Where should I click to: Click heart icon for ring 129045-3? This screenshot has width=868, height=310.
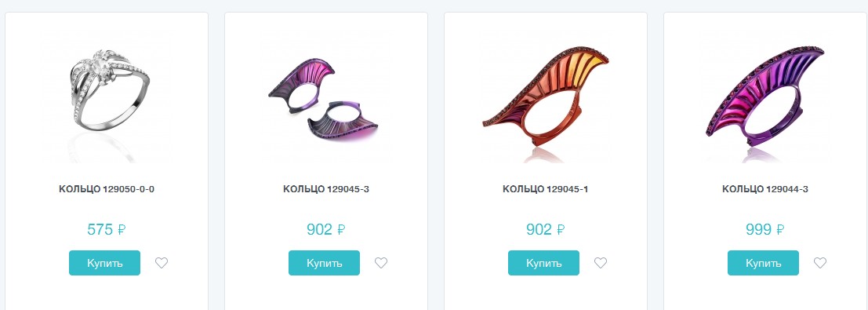coord(381,263)
